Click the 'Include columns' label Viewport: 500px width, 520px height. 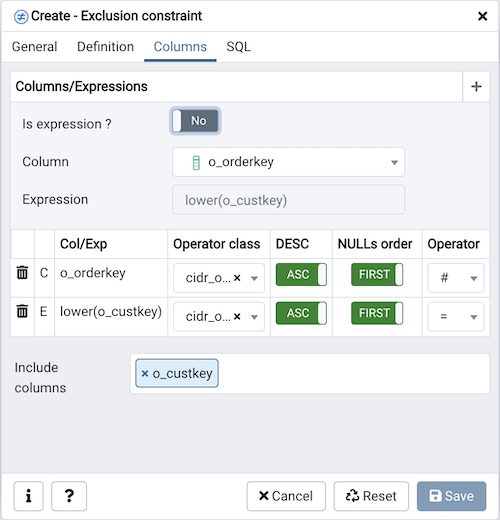(x=40, y=378)
